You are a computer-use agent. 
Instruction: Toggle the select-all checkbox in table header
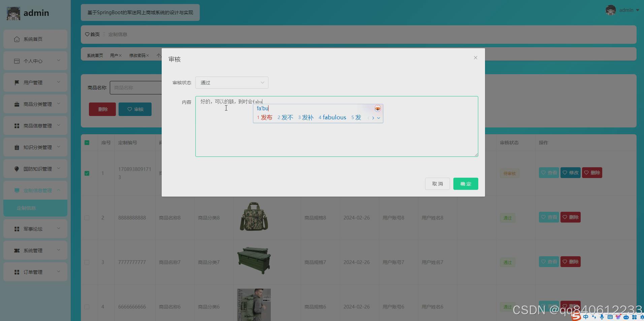point(87,143)
